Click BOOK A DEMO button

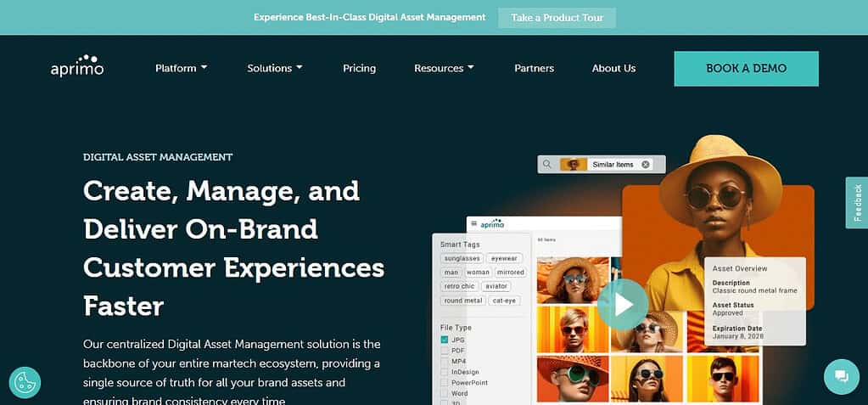[x=746, y=69]
